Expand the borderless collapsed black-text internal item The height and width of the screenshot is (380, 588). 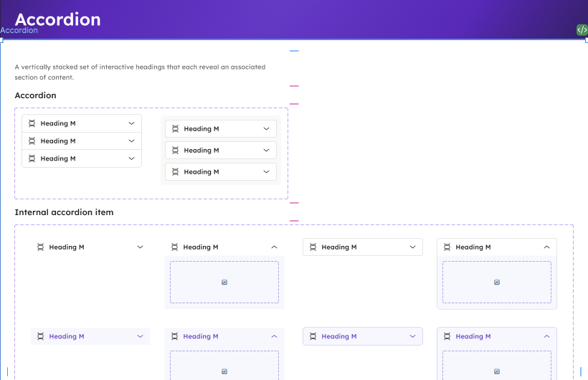(140, 247)
